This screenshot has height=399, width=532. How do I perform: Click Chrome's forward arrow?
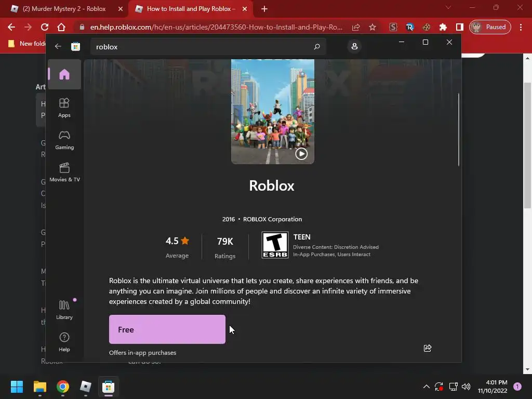coord(28,27)
